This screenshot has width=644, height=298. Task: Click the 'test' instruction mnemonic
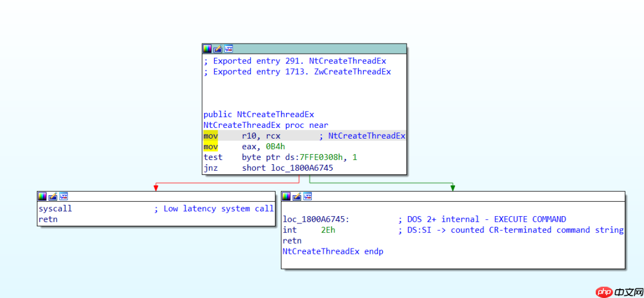pos(213,158)
